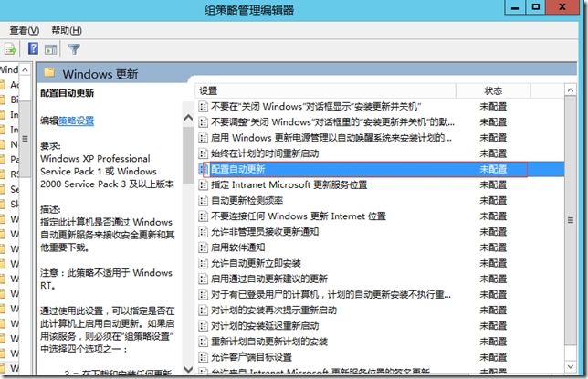This screenshot has width=588, height=379.
Task: Select policy 对计划的安装再次提示重新启动
Action: click(274, 311)
